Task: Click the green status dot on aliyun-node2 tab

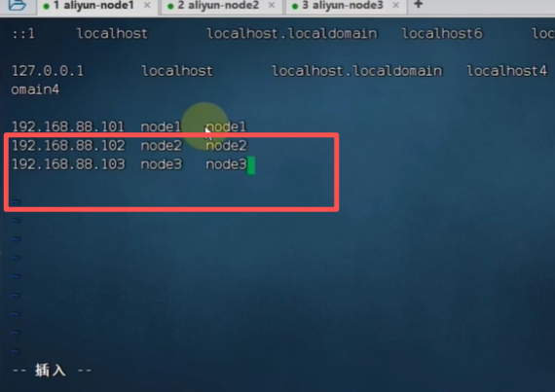Action: 170,7
